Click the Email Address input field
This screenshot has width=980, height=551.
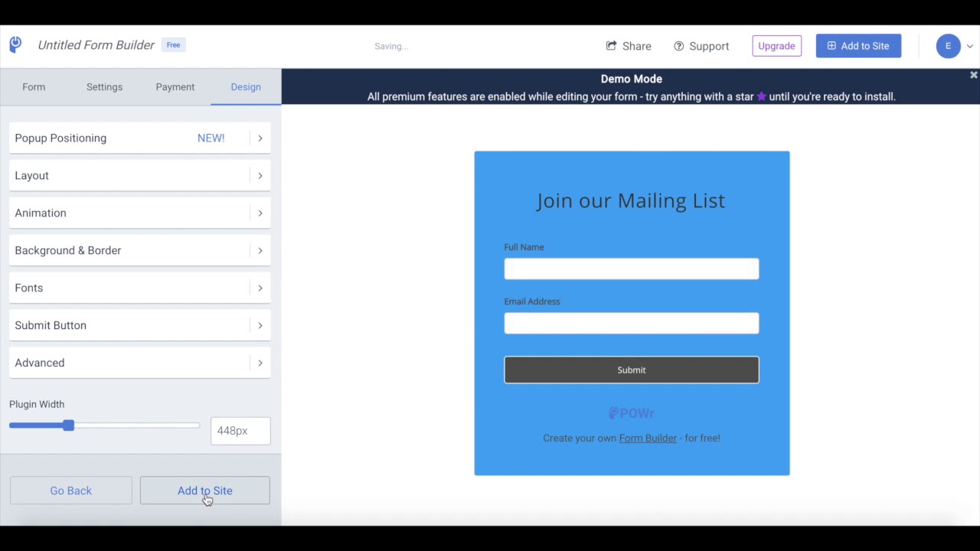(x=632, y=323)
